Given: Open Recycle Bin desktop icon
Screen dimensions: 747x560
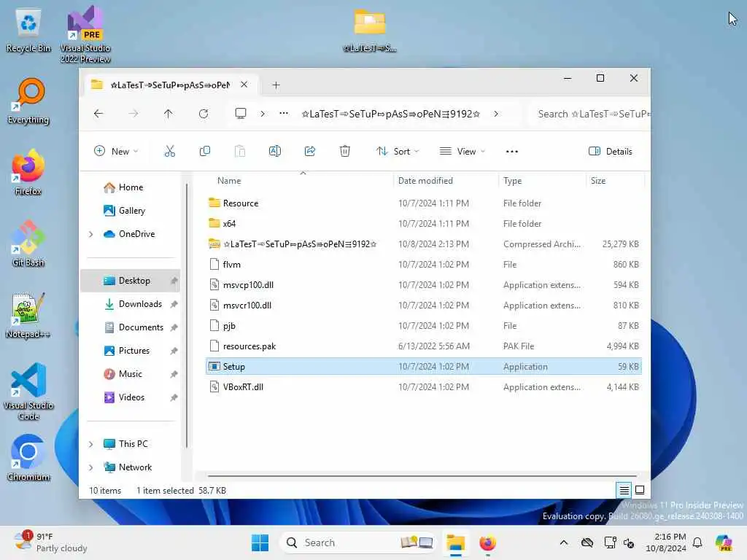Looking at the screenshot, I should click(28, 31).
